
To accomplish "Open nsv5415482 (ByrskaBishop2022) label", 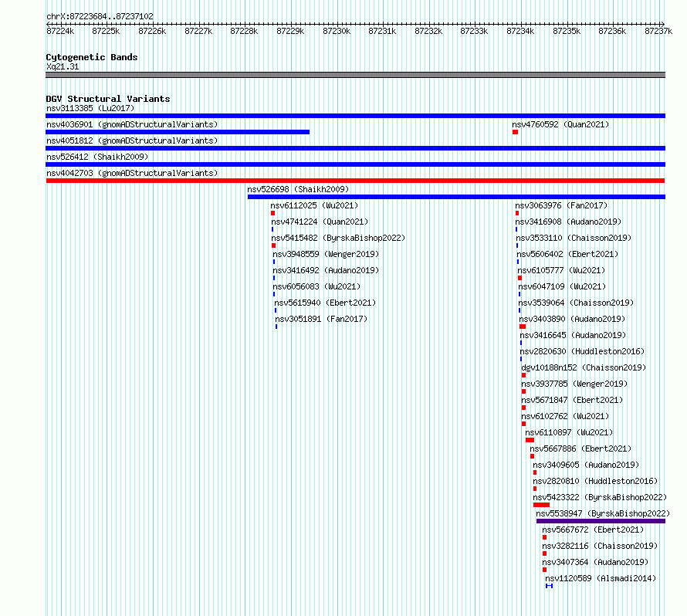I will pyautogui.click(x=338, y=238).
